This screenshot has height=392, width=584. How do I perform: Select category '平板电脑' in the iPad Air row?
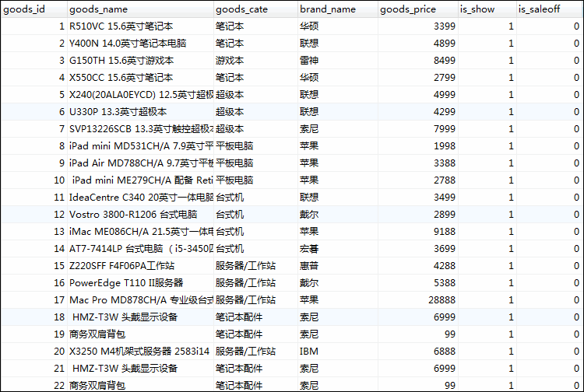tap(256, 163)
